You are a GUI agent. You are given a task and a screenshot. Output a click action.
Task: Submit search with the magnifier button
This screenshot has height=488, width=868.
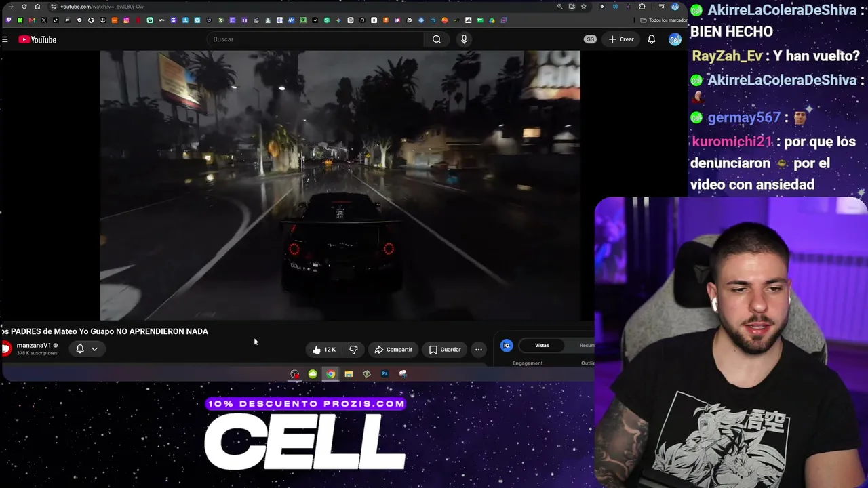click(x=437, y=39)
